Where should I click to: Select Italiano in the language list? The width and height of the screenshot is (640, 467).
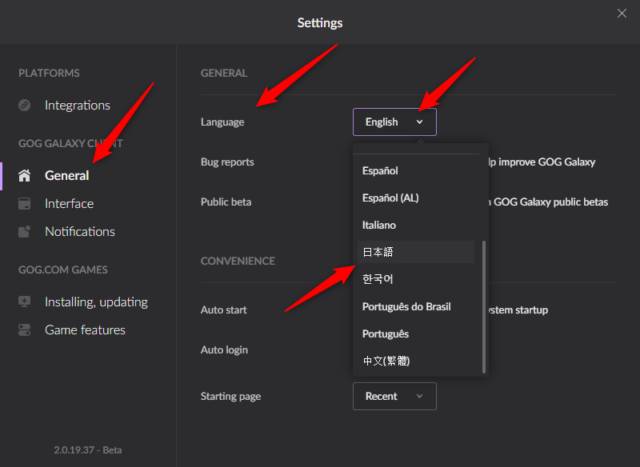[x=383, y=225]
